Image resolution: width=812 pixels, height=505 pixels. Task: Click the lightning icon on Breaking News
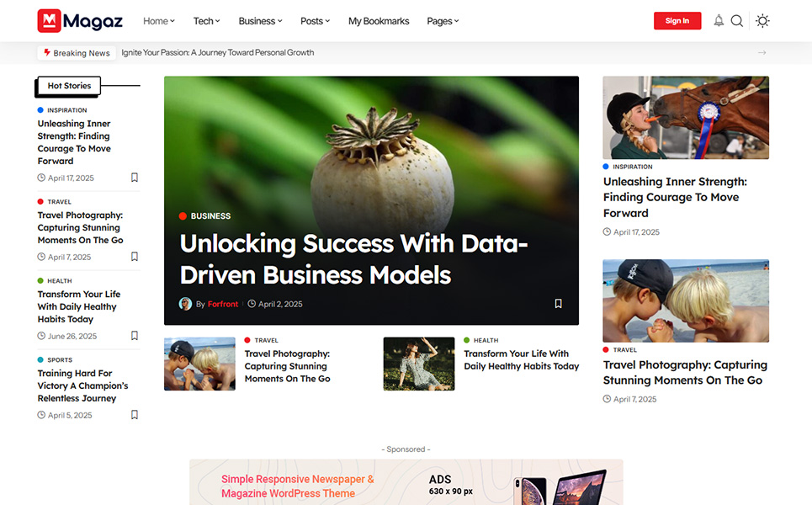pos(47,52)
